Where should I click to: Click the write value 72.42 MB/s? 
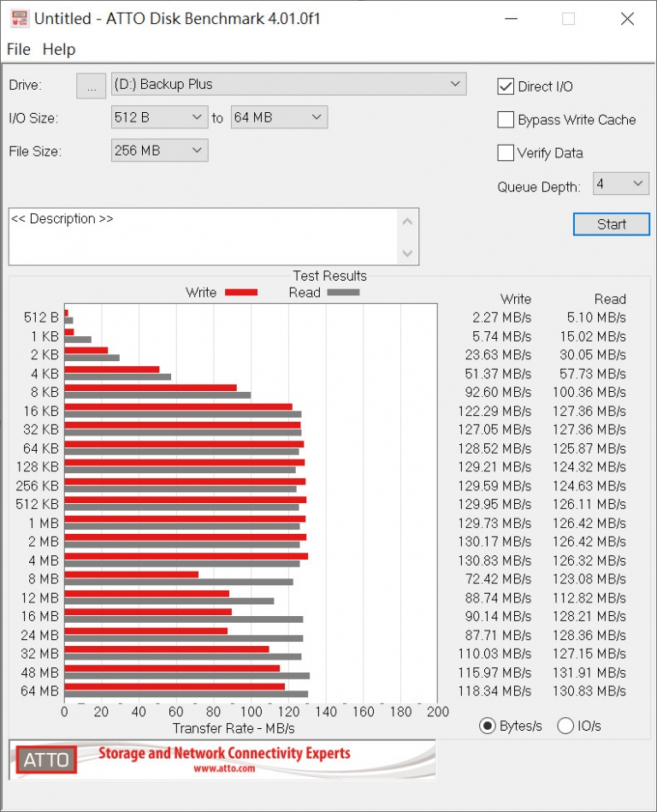tap(498, 579)
